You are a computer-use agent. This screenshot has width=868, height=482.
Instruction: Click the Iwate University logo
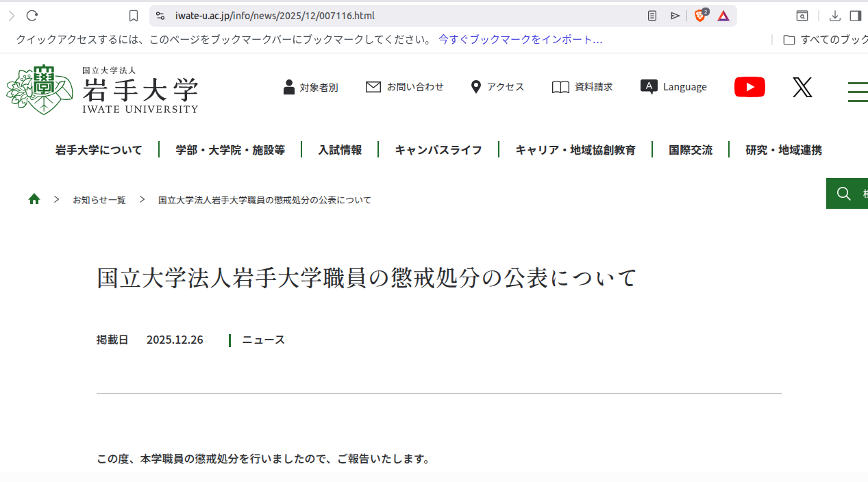coord(103,90)
